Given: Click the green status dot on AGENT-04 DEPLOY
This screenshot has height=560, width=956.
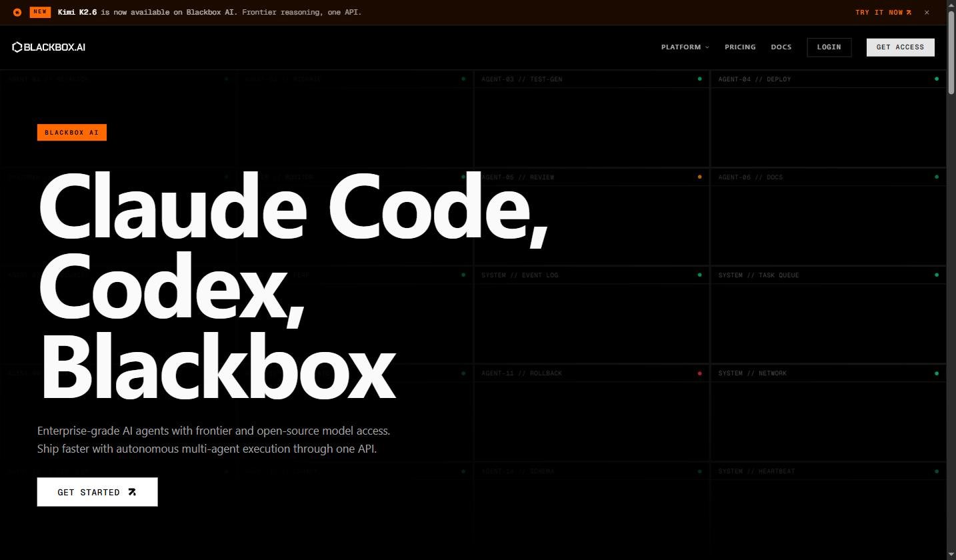Looking at the screenshot, I should tap(937, 79).
